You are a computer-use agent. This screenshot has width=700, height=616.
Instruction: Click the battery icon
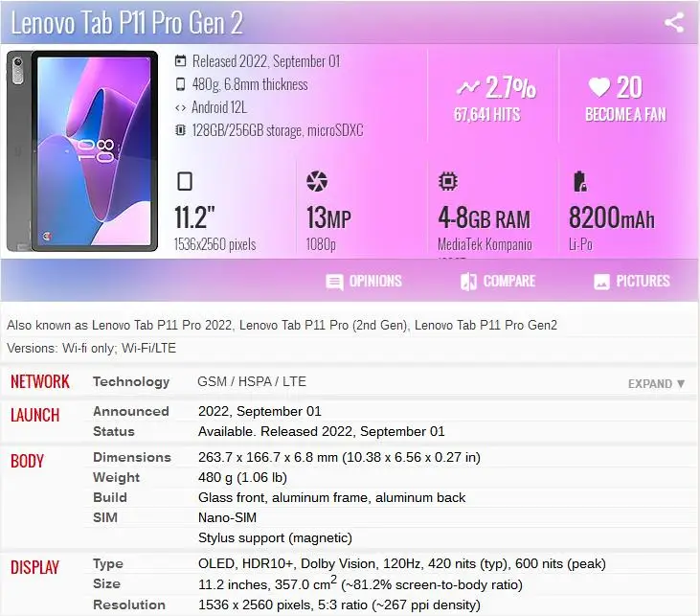(579, 181)
